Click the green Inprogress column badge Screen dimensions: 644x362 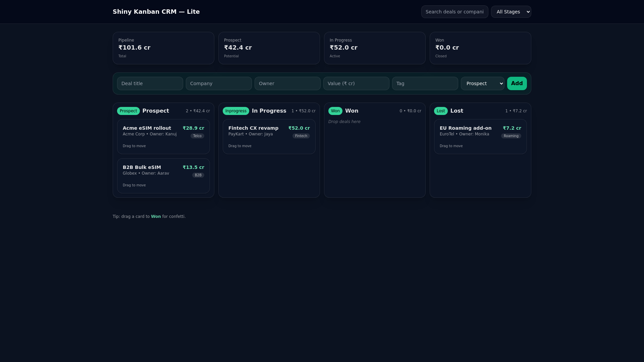click(236, 111)
